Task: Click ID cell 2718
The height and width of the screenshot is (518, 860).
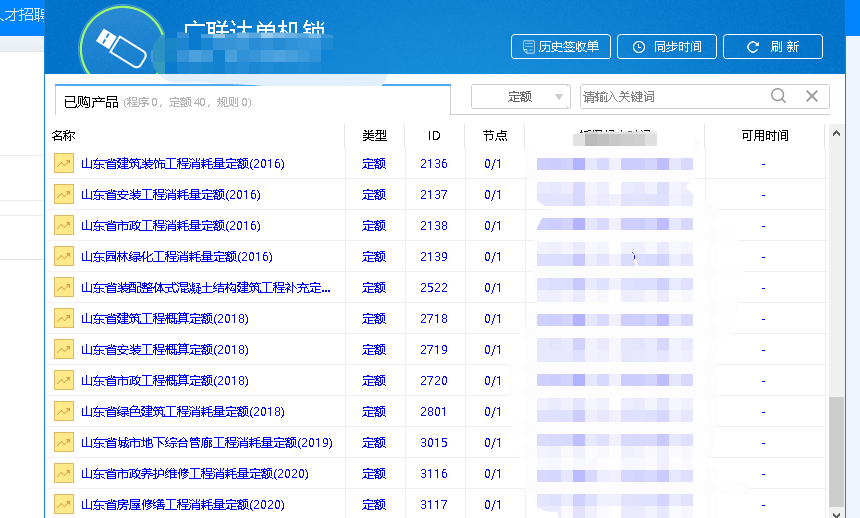Action: pos(434,318)
